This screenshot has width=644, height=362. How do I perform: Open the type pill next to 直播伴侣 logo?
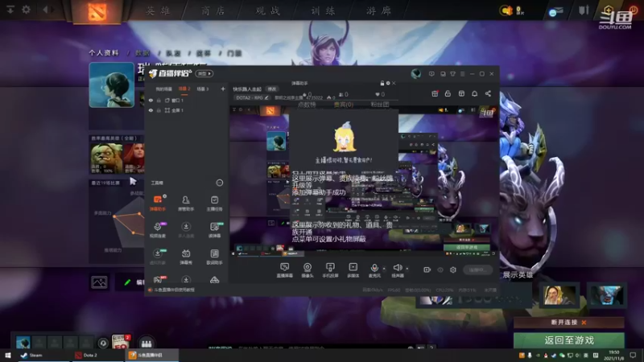204,73
